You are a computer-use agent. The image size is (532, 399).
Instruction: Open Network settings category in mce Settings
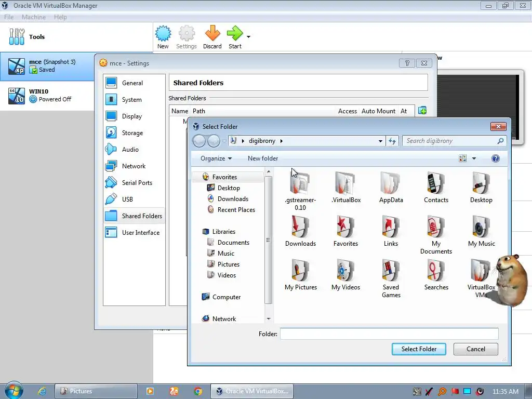coord(135,166)
